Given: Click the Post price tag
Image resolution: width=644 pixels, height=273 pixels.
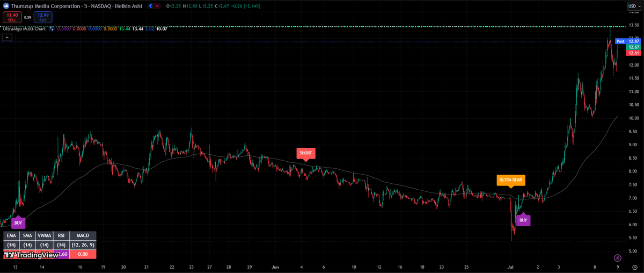Looking at the screenshot, I should coord(620,41).
